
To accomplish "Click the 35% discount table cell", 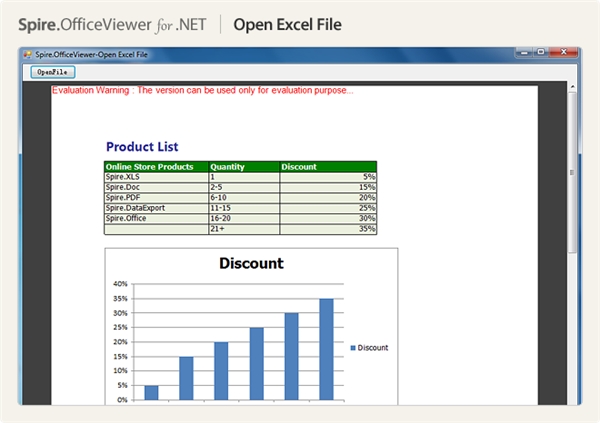I will 328,229.
